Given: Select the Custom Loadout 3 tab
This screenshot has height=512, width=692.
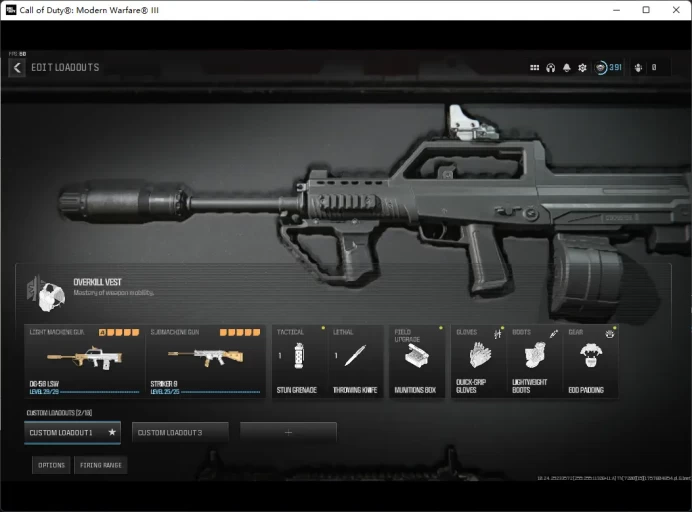Looking at the screenshot, I should [181, 433].
